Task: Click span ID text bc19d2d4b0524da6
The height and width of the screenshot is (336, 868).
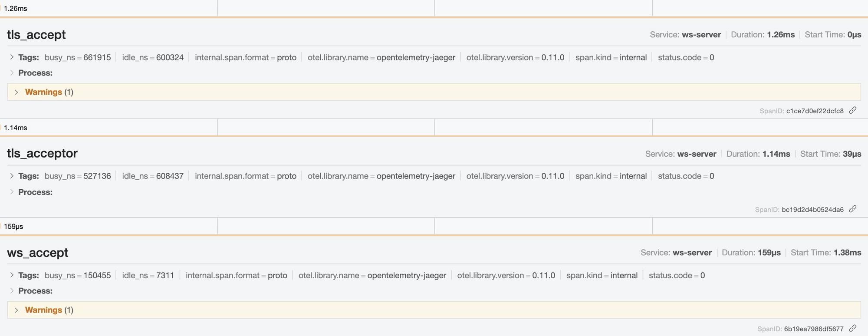Action: pos(812,210)
